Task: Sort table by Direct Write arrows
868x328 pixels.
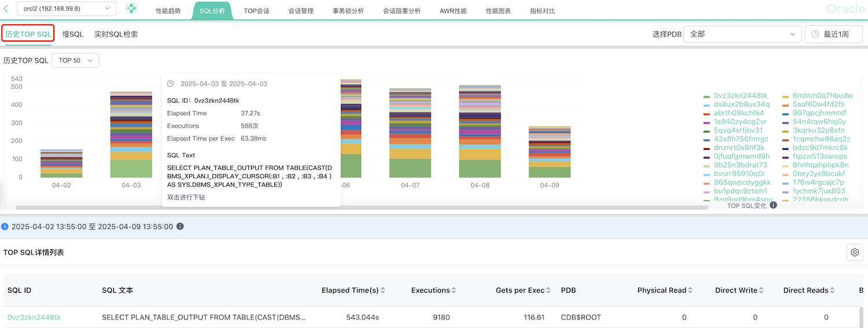Action: click(x=762, y=290)
